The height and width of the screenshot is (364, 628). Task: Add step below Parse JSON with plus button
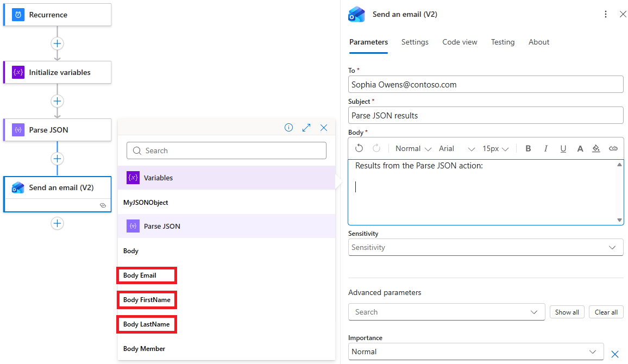57,159
